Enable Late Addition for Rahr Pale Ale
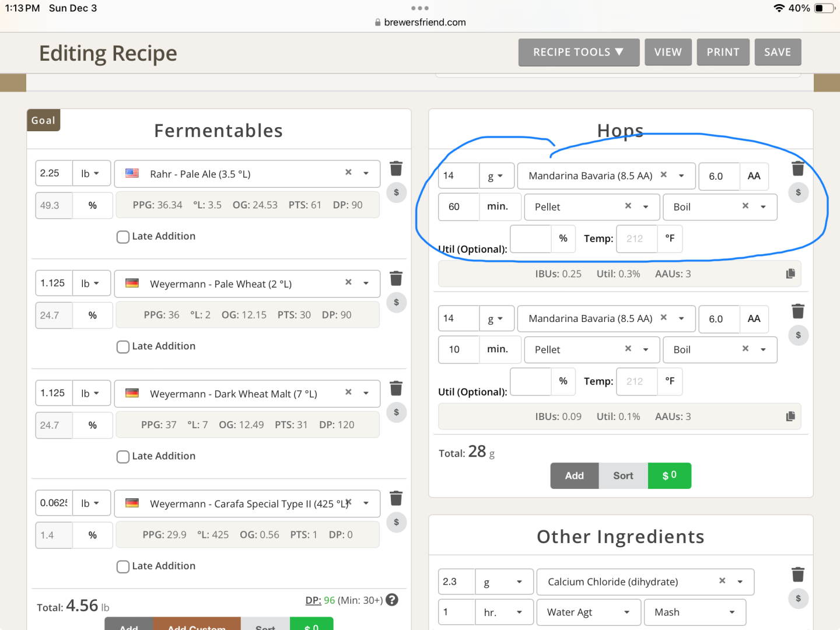This screenshot has width=840, height=630. coord(123,237)
